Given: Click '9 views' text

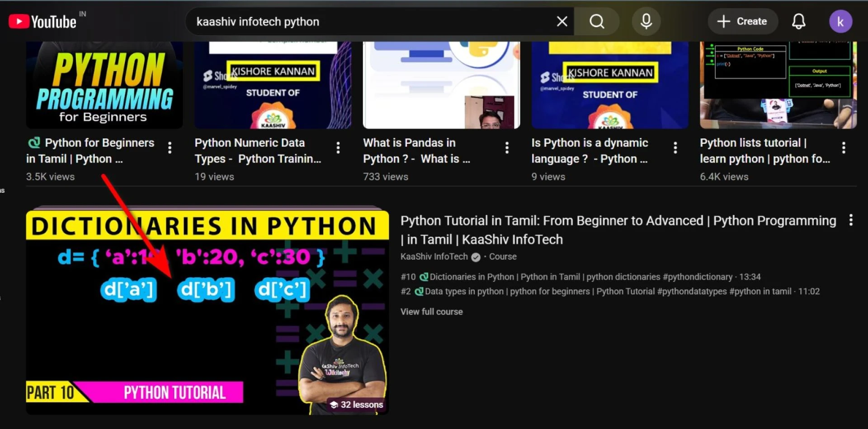Looking at the screenshot, I should click(x=548, y=177).
